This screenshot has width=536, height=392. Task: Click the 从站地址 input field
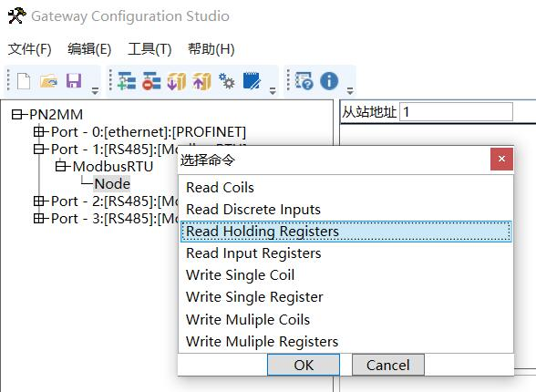[456, 112]
